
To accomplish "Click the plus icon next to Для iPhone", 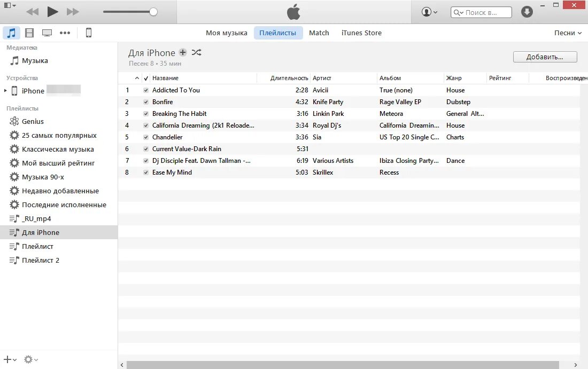I will pos(183,52).
